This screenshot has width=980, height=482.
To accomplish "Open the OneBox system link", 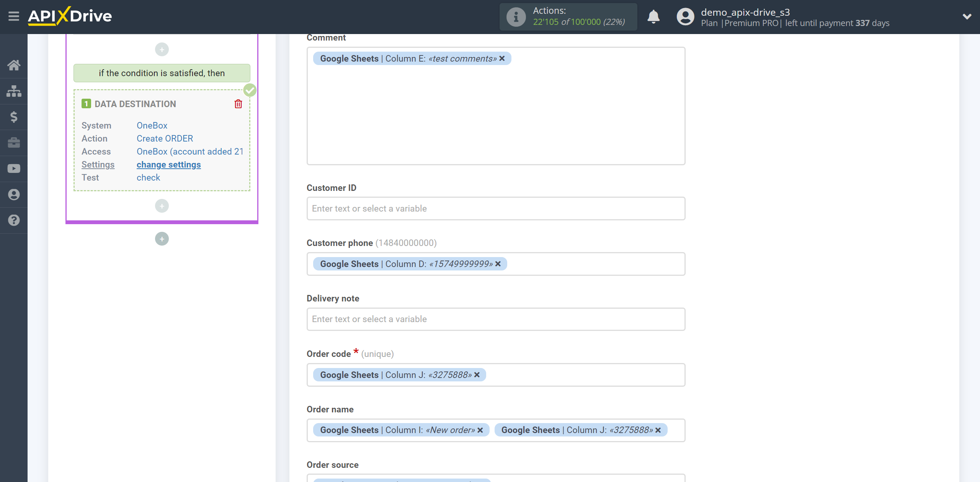I will click(152, 125).
